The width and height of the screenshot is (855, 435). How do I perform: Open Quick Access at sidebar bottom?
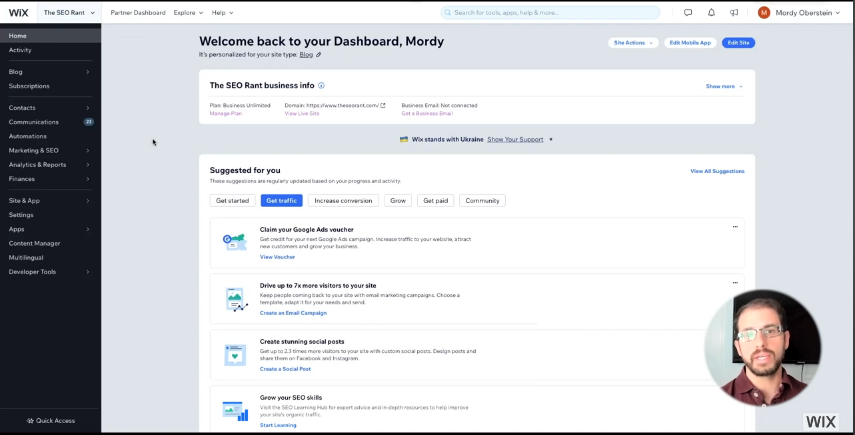(x=51, y=421)
